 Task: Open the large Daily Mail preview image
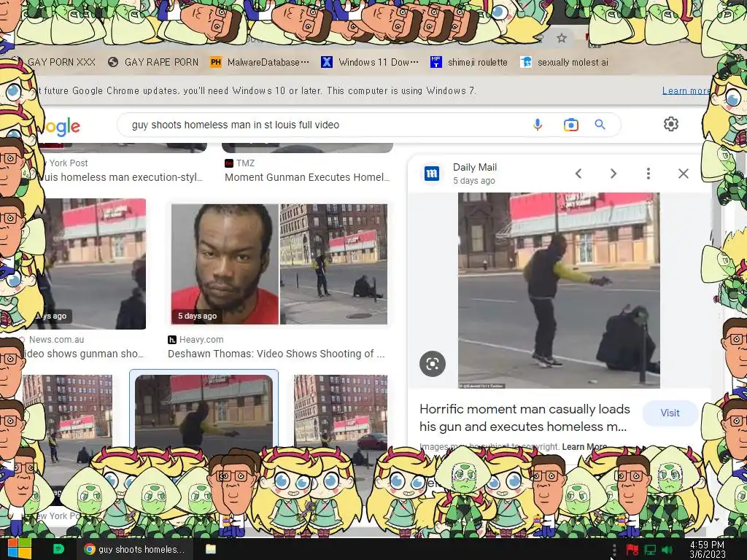[559, 290]
